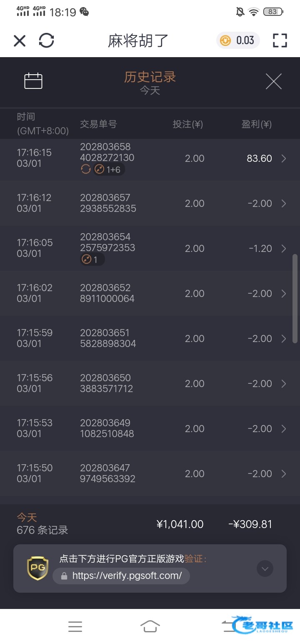
Task: Click the refresh icon beside the title
Action: coord(46,40)
